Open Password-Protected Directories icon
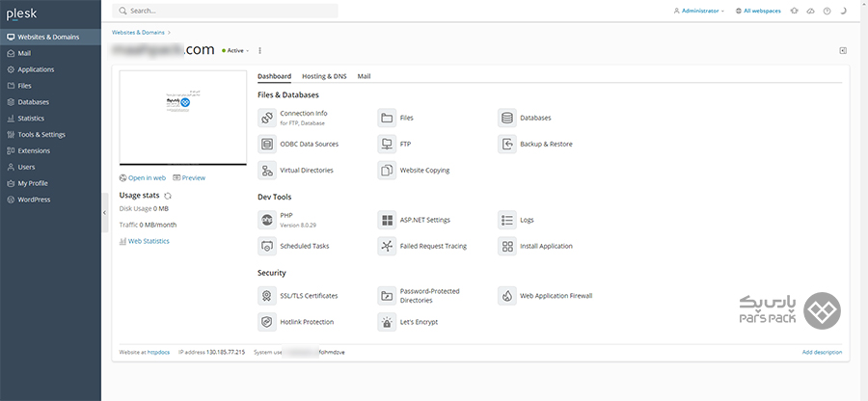Viewport: 868px width, 401px height. click(387, 296)
